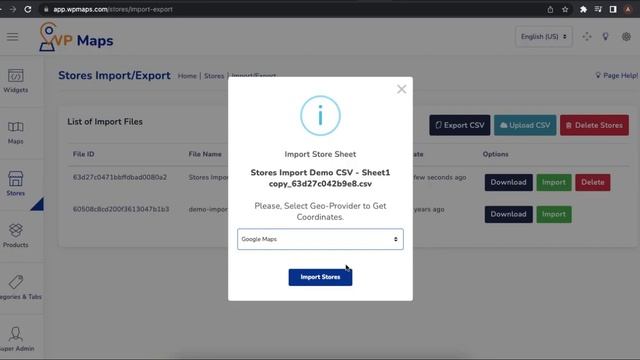This screenshot has height=360, width=640.
Task: Select file ID 63d27c0471bbffdbad0080a2 text
Action: pyautogui.click(x=120, y=178)
